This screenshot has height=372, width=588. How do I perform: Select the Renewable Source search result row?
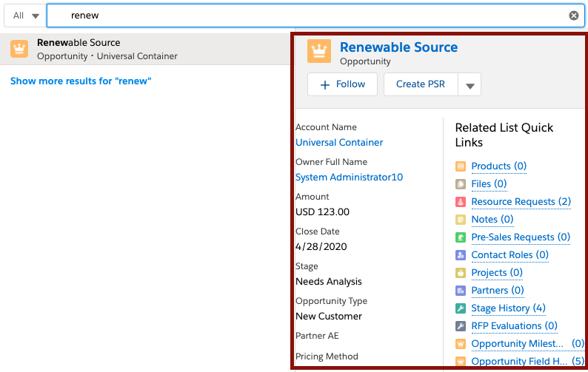tap(145, 49)
